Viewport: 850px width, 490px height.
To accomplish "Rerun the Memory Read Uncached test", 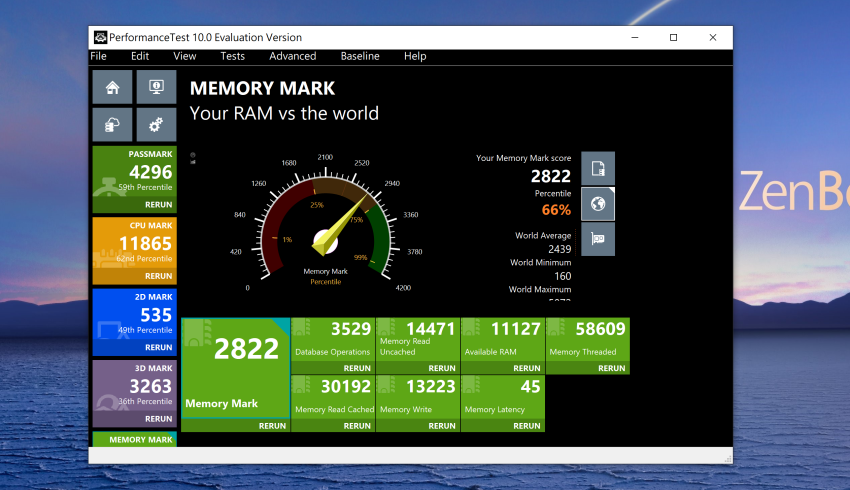I will pyautogui.click(x=442, y=368).
